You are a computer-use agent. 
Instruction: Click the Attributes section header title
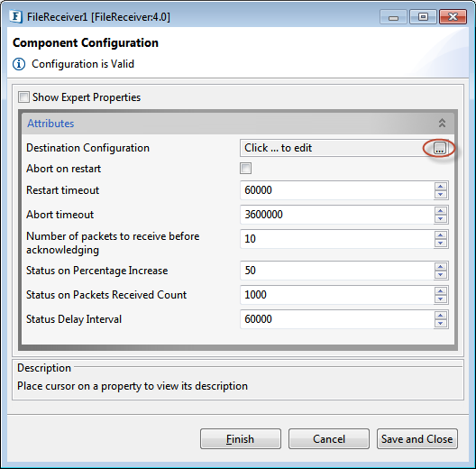click(50, 124)
